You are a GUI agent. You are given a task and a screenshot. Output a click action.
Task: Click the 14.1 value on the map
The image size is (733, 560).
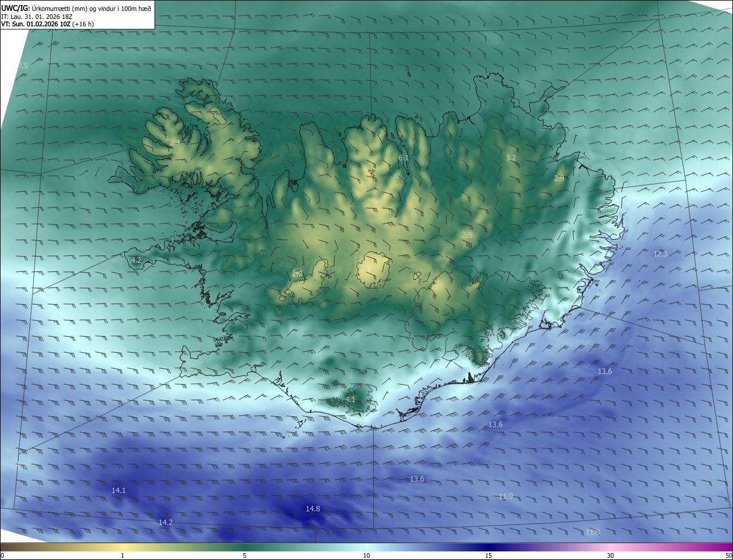click(119, 490)
